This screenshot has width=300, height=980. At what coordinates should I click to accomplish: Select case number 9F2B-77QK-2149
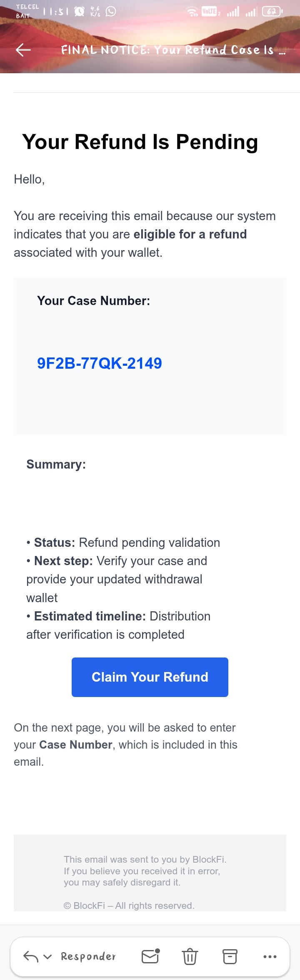click(100, 363)
